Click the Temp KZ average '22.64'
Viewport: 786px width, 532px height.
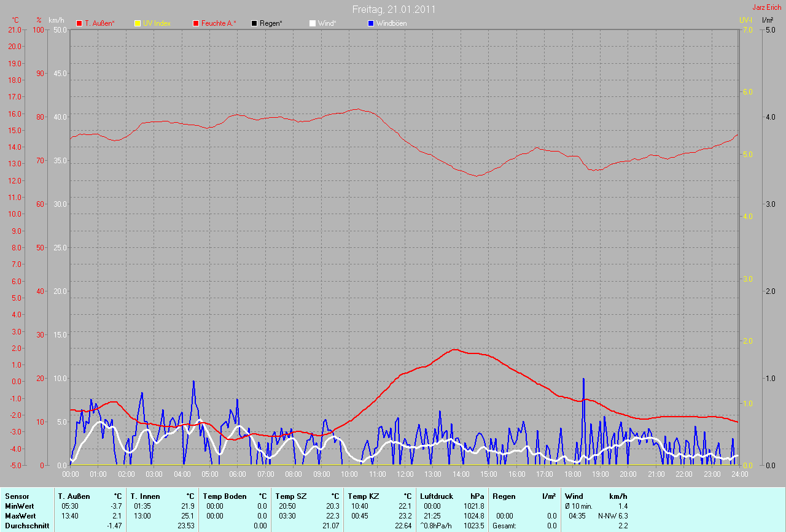coord(403,526)
